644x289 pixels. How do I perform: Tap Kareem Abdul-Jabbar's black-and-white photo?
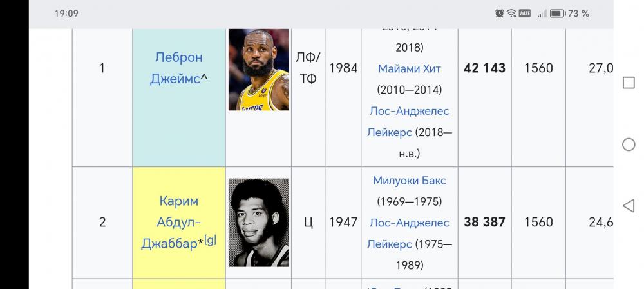pyautogui.click(x=258, y=223)
